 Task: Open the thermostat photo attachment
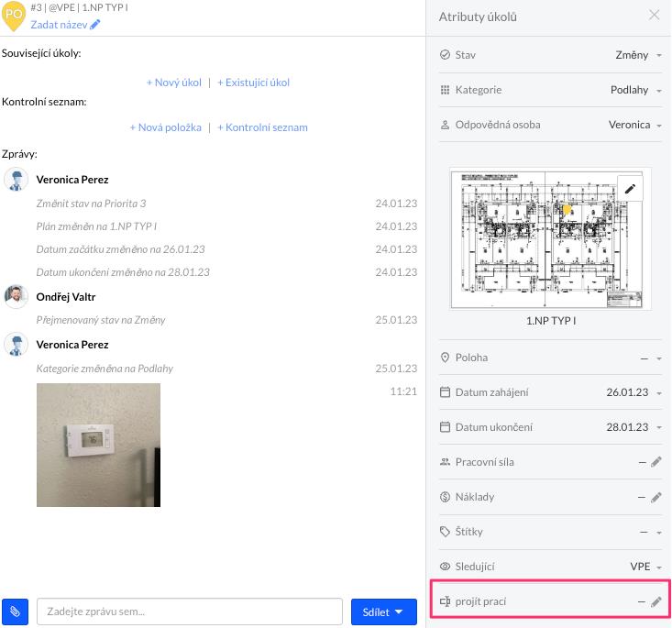pos(99,445)
